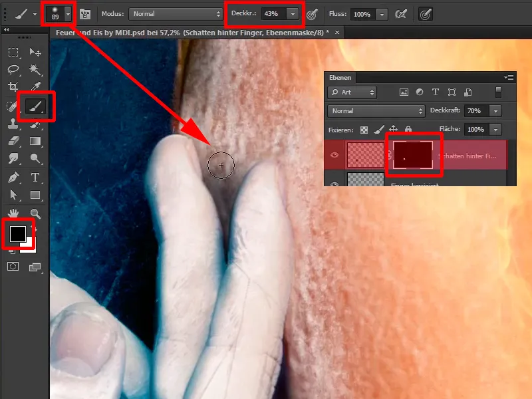Viewport: 532px width, 399px height.
Task: Click the Fläche fill field showing 100%
Action: [476, 130]
